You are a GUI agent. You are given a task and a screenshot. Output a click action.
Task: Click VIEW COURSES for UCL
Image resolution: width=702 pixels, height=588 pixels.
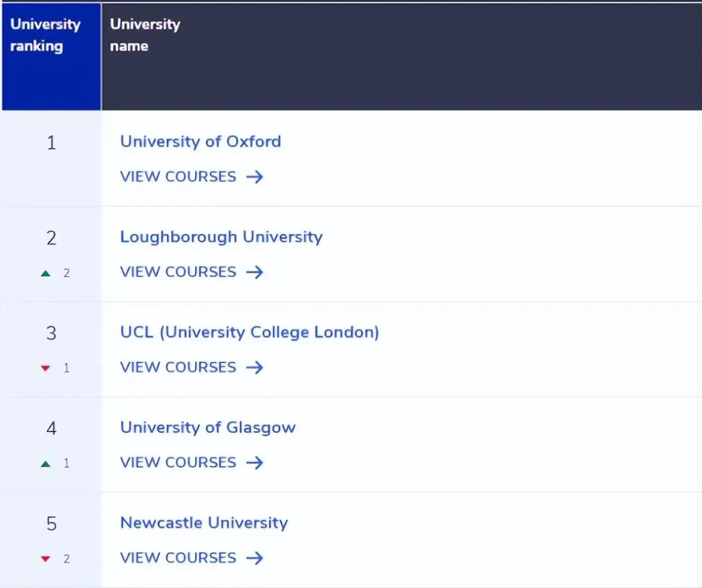tap(177, 367)
